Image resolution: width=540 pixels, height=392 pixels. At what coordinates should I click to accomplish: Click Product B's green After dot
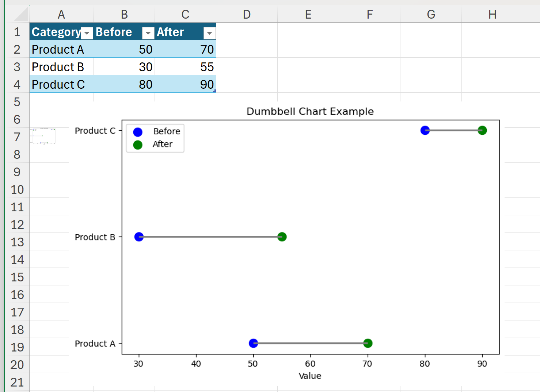click(282, 237)
